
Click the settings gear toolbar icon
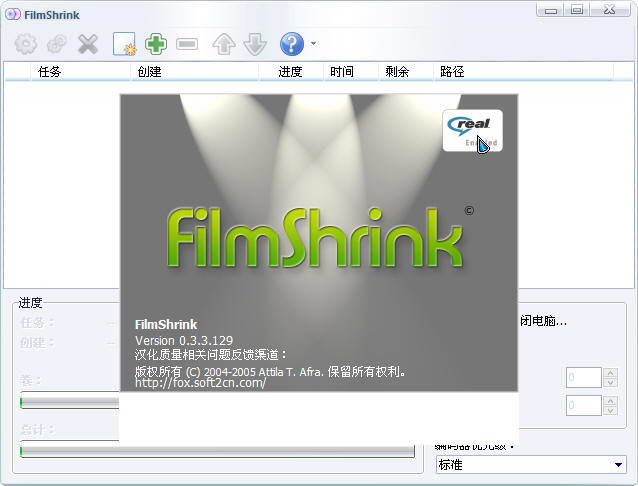tap(26, 44)
